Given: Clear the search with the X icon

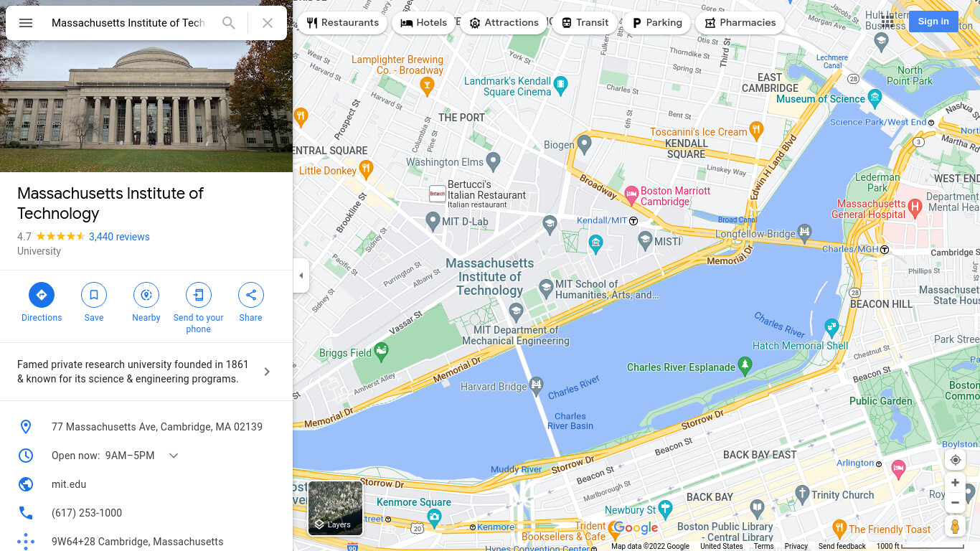Looking at the screenshot, I should click(268, 23).
